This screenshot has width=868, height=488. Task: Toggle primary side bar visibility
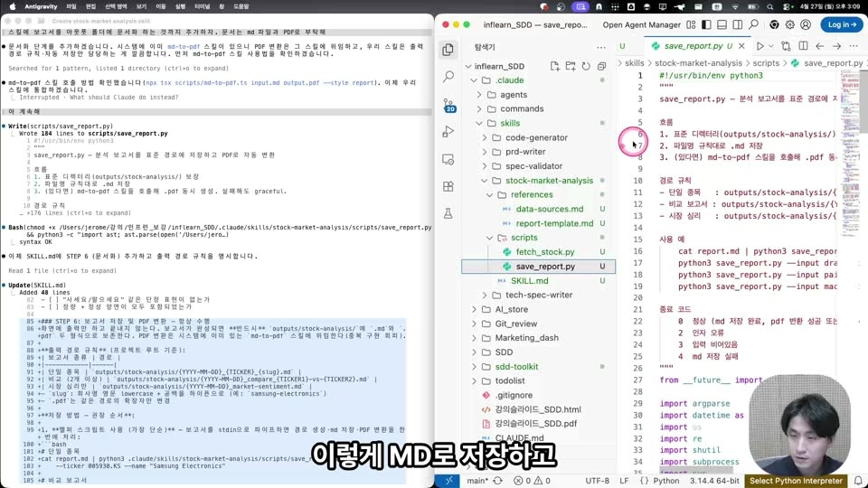click(x=706, y=25)
